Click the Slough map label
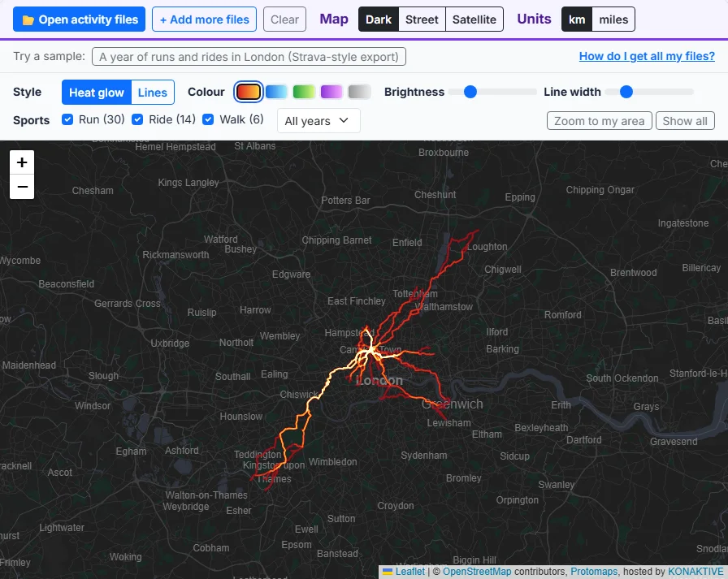Screen dimensions: 728x579 103,376
